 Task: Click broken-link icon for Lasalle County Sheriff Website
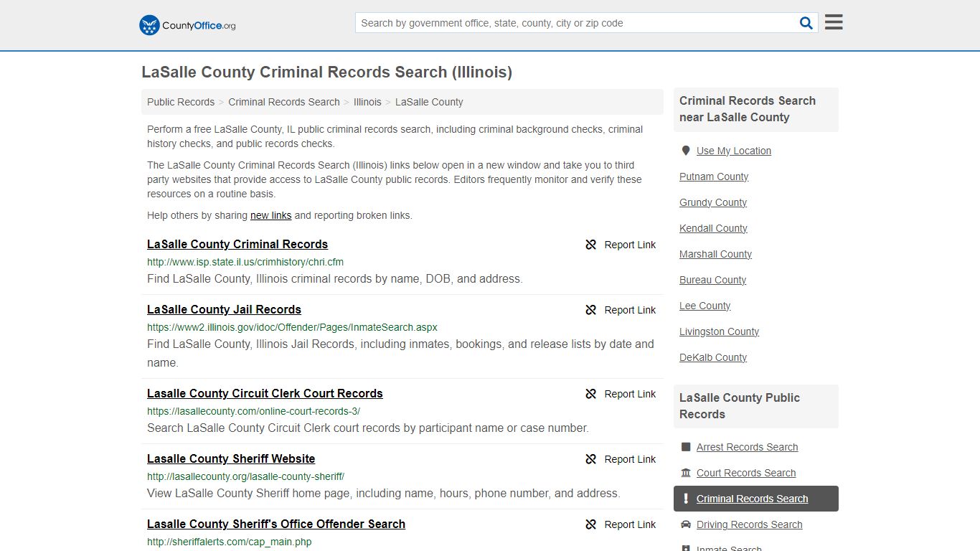pos(590,459)
